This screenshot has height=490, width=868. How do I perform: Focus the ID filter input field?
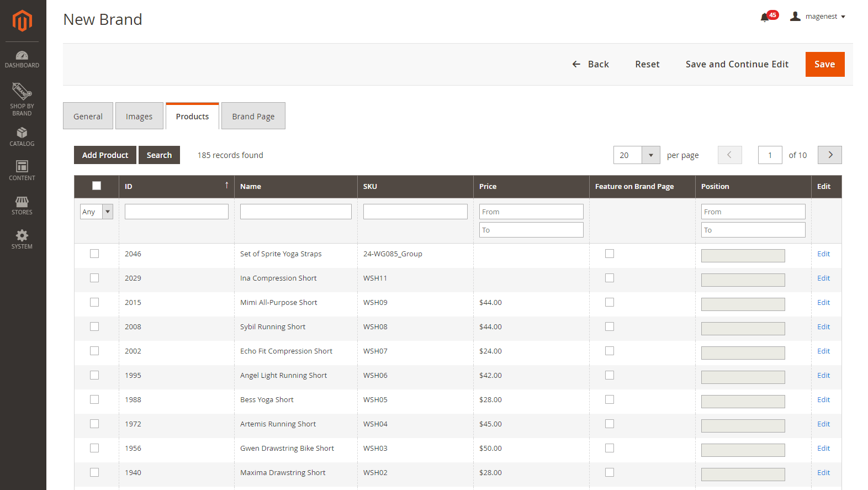click(x=177, y=212)
